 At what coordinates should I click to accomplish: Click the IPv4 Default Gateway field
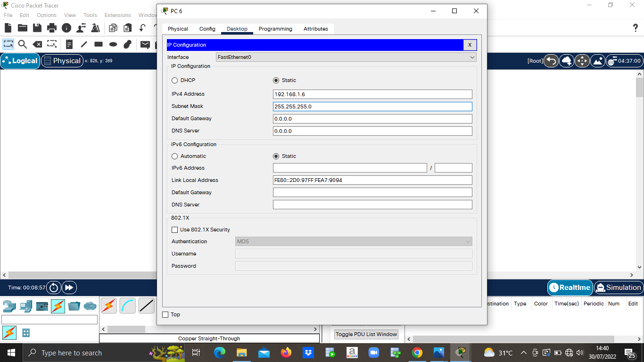[x=372, y=119]
